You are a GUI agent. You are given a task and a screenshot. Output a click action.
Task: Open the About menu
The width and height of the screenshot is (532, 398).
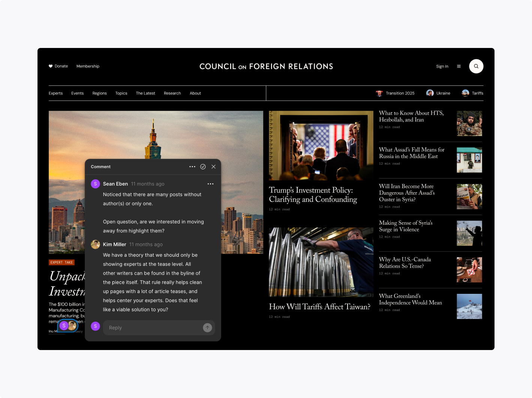click(x=195, y=93)
